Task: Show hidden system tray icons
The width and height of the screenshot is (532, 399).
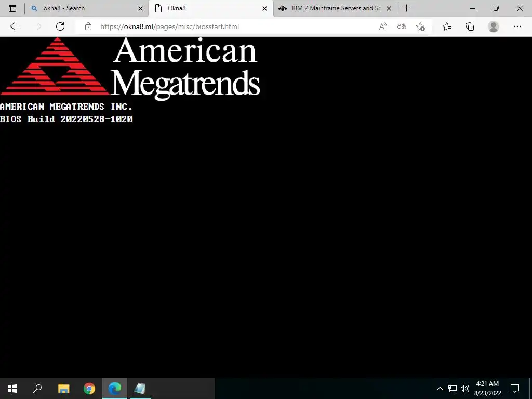Action: click(440, 389)
